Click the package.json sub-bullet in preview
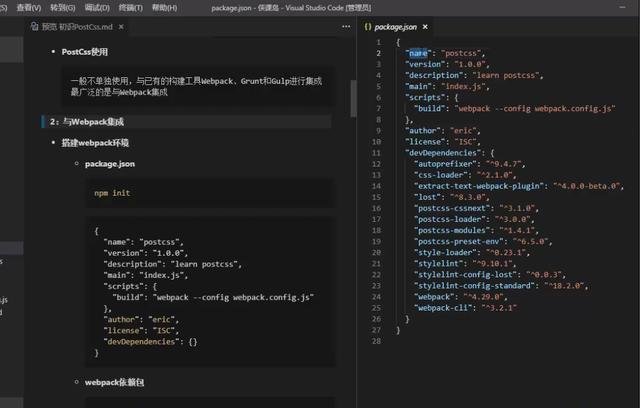The height and width of the screenshot is (408, 640). pyautogui.click(x=110, y=164)
